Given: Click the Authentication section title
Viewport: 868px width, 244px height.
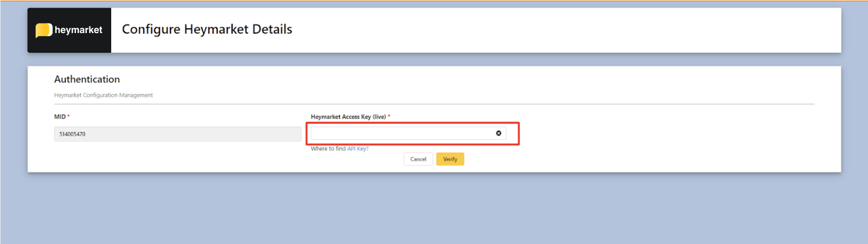Looking at the screenshot, I should pos(87,79).
